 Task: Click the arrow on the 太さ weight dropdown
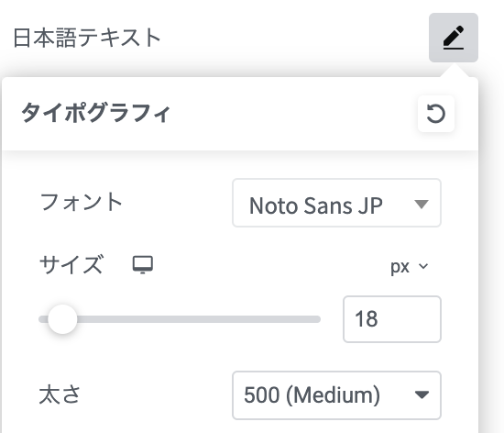click(422, 394)
